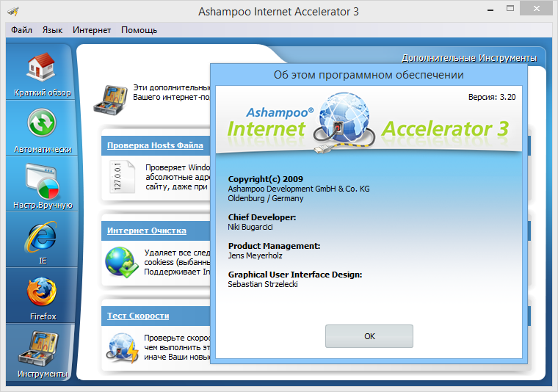Click the globe logo in About dialog
The height and width of the screenshot is (392, 558).
pyautogui.click(x=344, y=123)
